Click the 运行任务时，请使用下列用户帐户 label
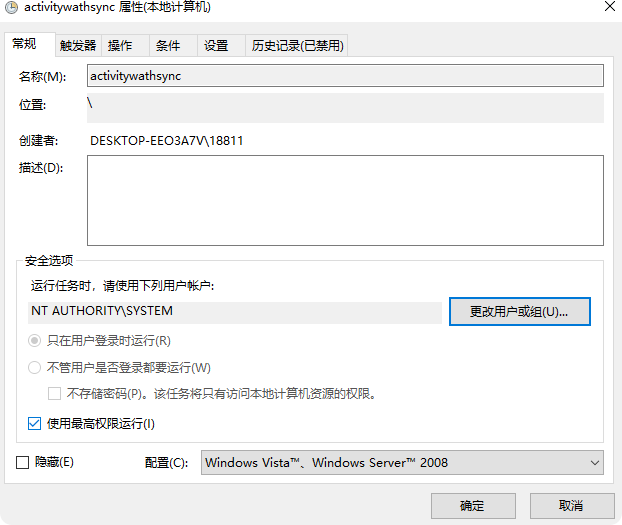622x525 pixels. coord(122,286)
